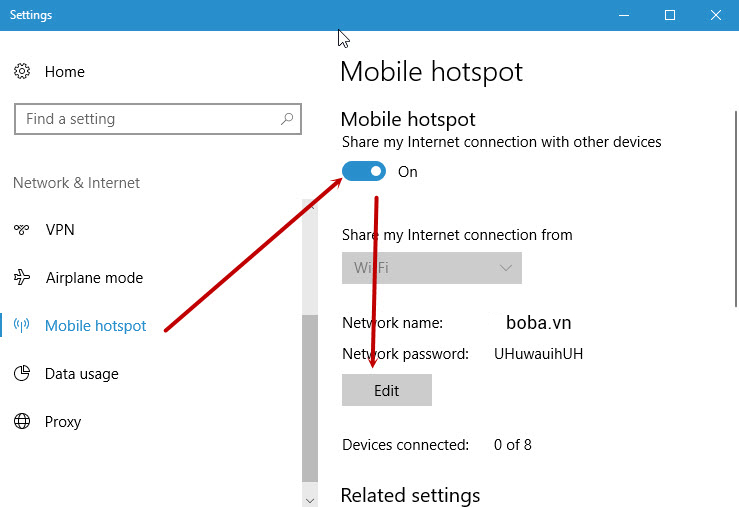
Task: Click the Mobile hotspot signal icon
Action: pos(22,326)
